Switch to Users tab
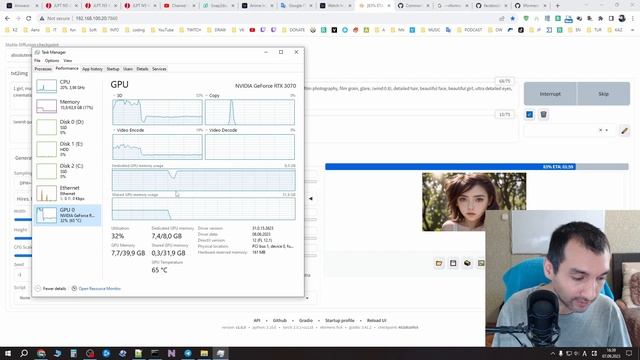Viewport: 640px width, 360px height. pyautogui.click(x=128, y=69)
